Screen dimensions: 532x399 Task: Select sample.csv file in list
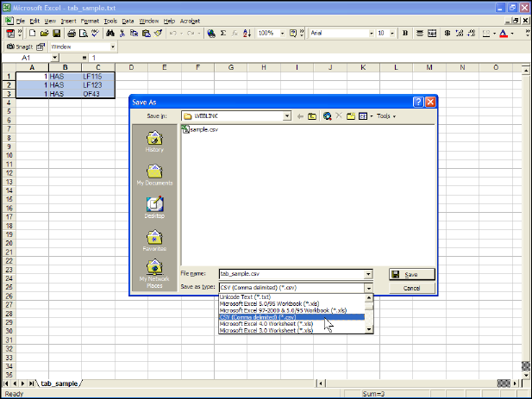click(200, 129)
